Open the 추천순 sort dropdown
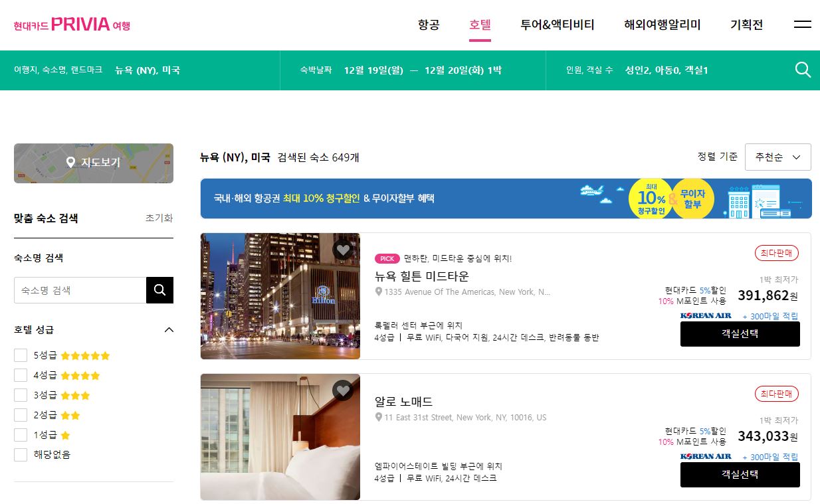 point(778,157)
